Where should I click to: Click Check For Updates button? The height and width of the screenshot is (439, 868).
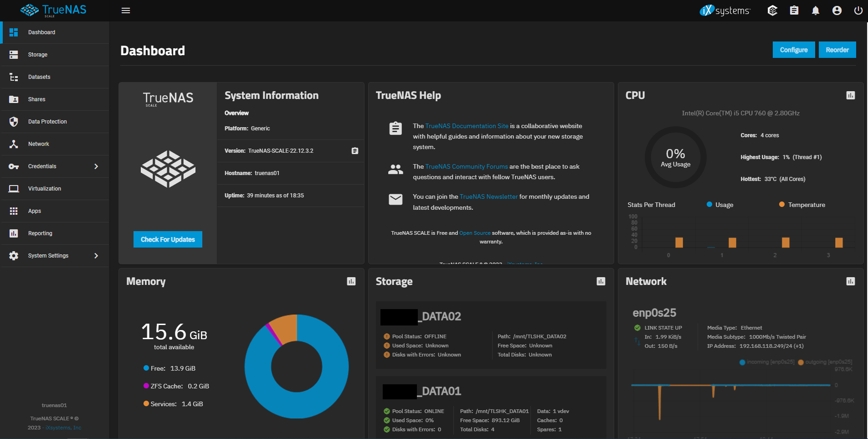[168, 239]
